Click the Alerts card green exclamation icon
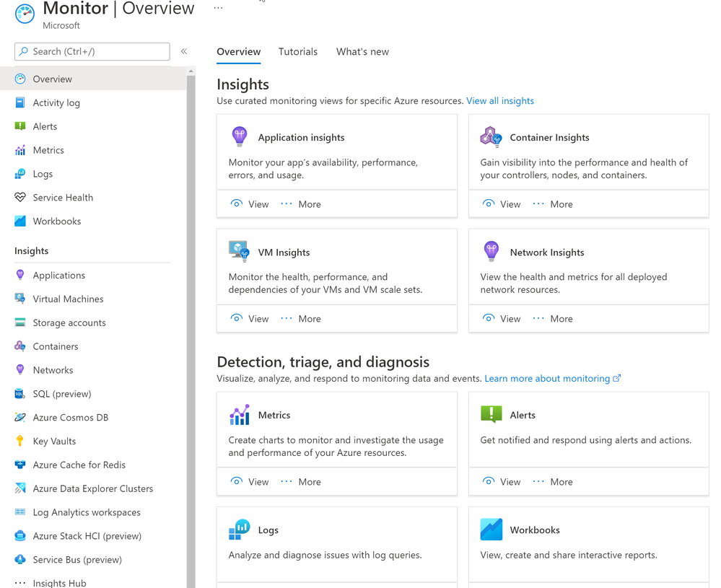721x588 pixels. [x=491, y=414]
